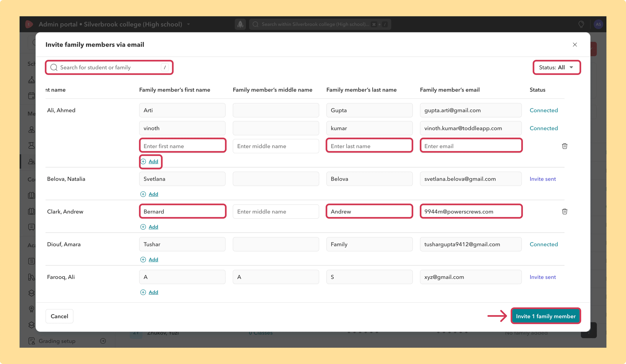Click the last name field containing Andrew

click(369, 212)
